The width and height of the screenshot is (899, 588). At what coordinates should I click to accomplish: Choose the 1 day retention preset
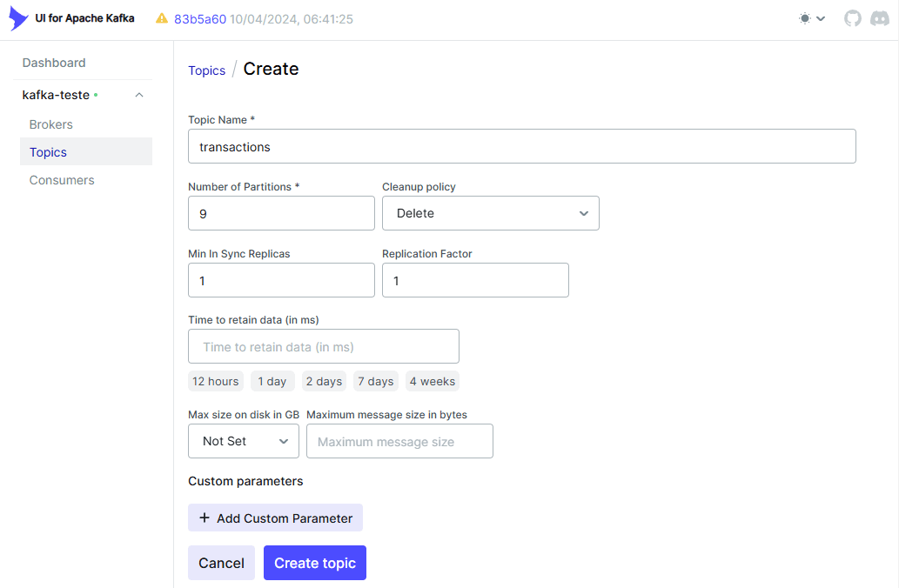click(x=272, y=381)
